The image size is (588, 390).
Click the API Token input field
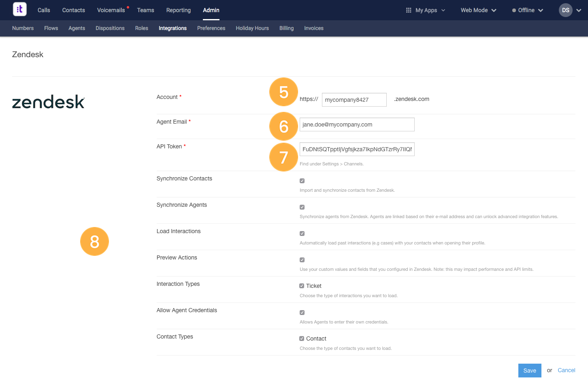coord(357,149)
